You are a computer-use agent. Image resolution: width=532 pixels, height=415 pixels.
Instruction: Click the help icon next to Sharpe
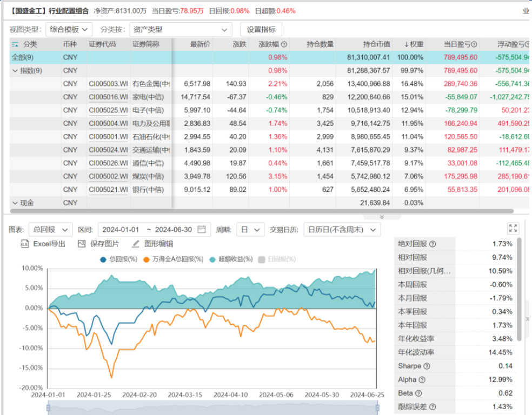pyautogui.click(x=425, y=366)
